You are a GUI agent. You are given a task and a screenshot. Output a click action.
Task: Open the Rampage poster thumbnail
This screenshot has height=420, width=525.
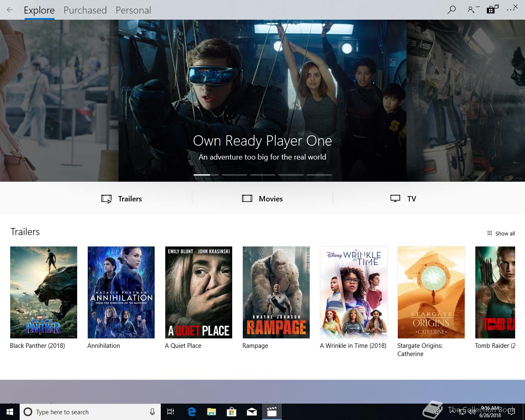[276, 292]
